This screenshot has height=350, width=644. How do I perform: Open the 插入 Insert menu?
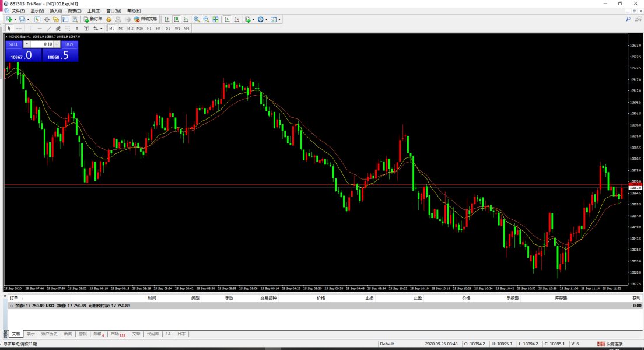(x=56, y=11)
